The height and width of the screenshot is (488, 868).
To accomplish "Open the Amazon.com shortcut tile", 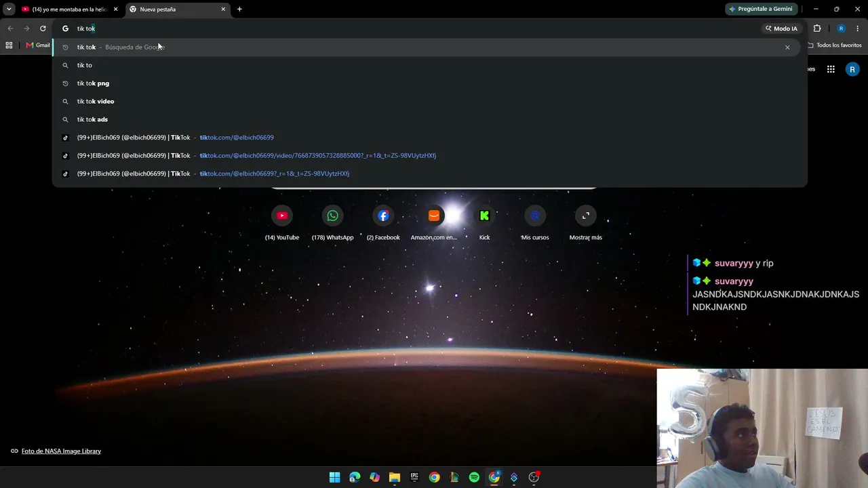I will coord(434,223).
